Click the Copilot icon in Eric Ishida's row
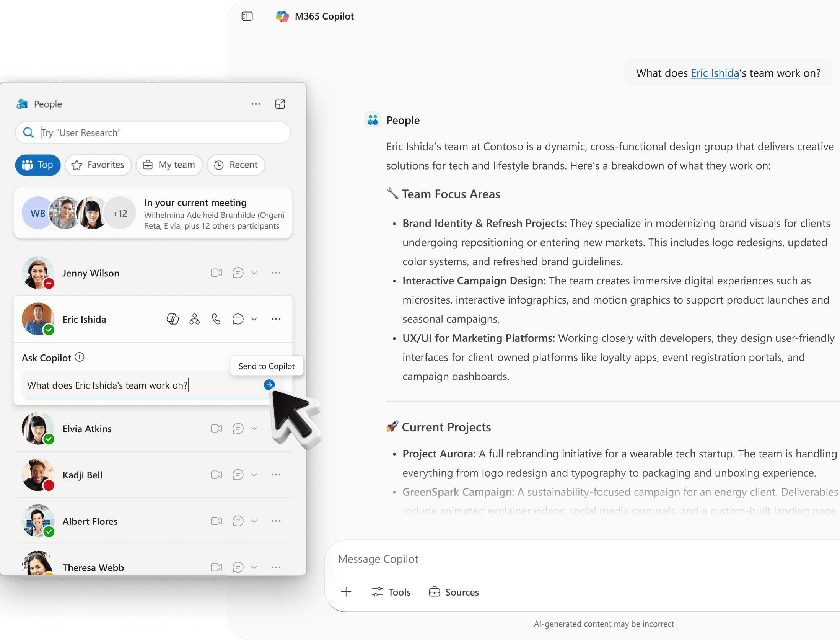The image size is (840, 640). 173,319
